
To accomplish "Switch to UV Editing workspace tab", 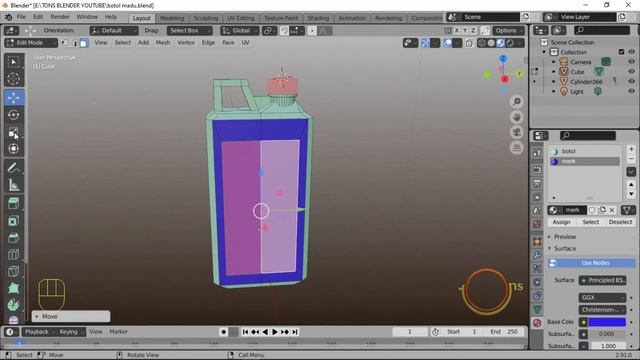I will [x=240, y=18].
